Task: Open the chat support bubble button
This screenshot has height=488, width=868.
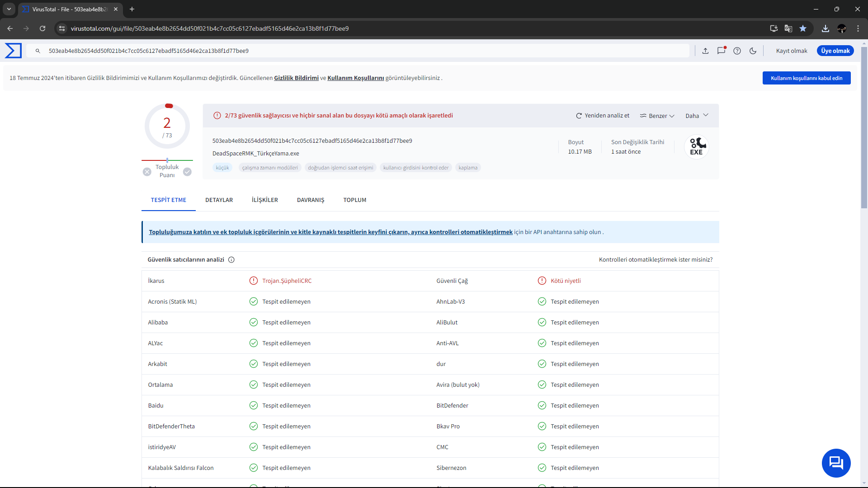Action: click(836, 463)
